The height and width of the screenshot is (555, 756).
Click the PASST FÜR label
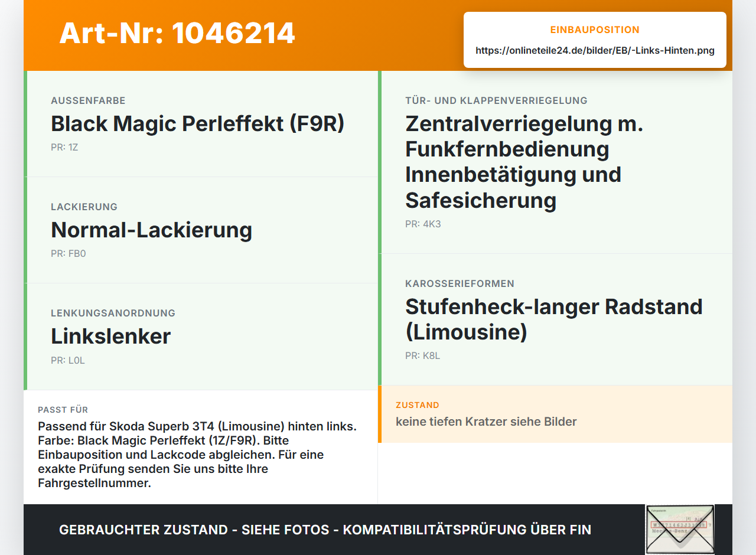point(63,410)
